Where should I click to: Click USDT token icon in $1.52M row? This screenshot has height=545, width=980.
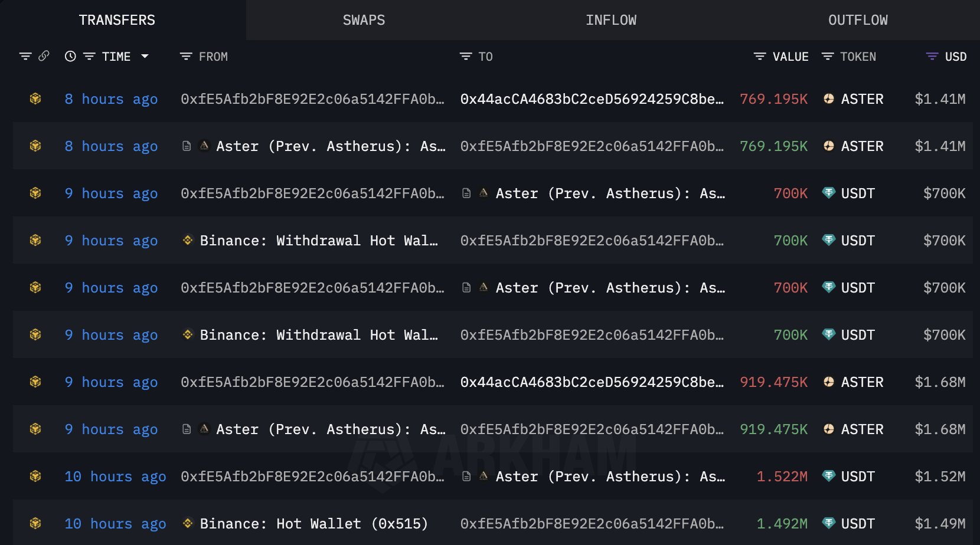tap(829, 476)
